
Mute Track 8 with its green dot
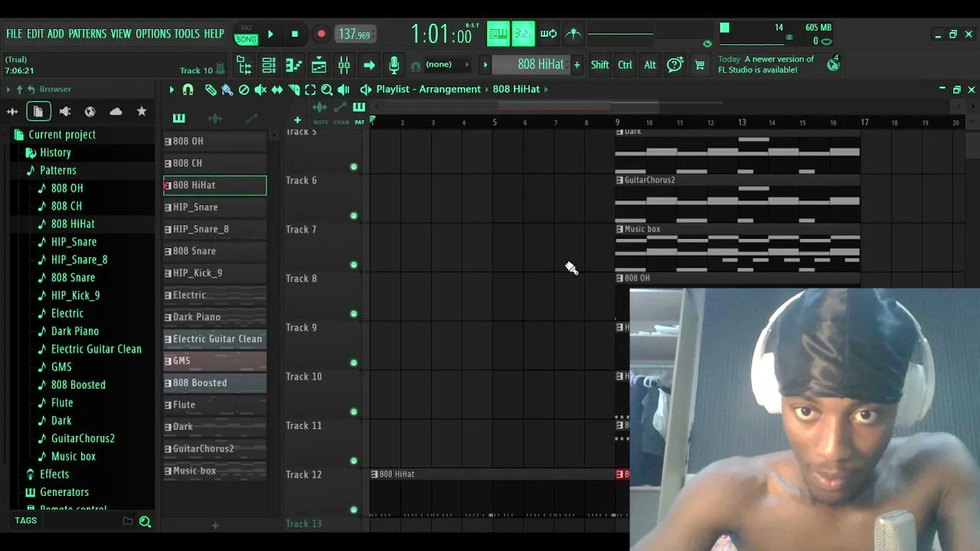354,314
